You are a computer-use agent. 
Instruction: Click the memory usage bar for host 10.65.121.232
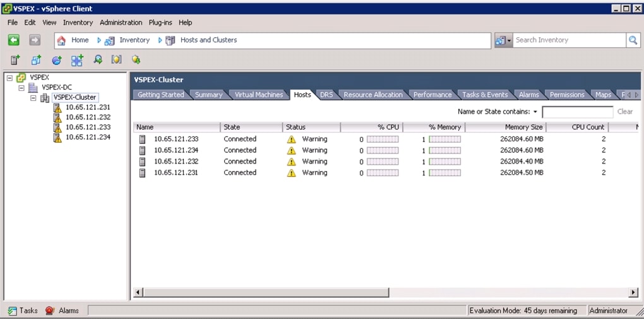[445, 162]
